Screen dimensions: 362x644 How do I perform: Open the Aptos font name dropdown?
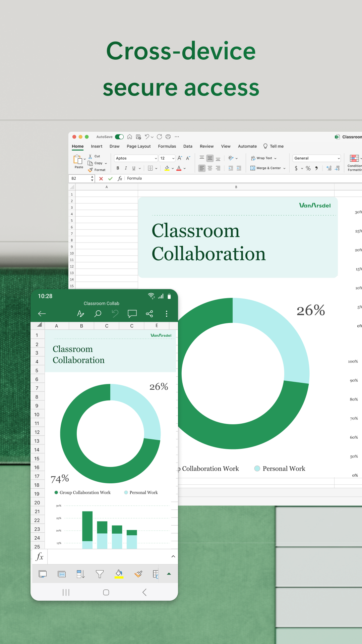coord(136,158)
